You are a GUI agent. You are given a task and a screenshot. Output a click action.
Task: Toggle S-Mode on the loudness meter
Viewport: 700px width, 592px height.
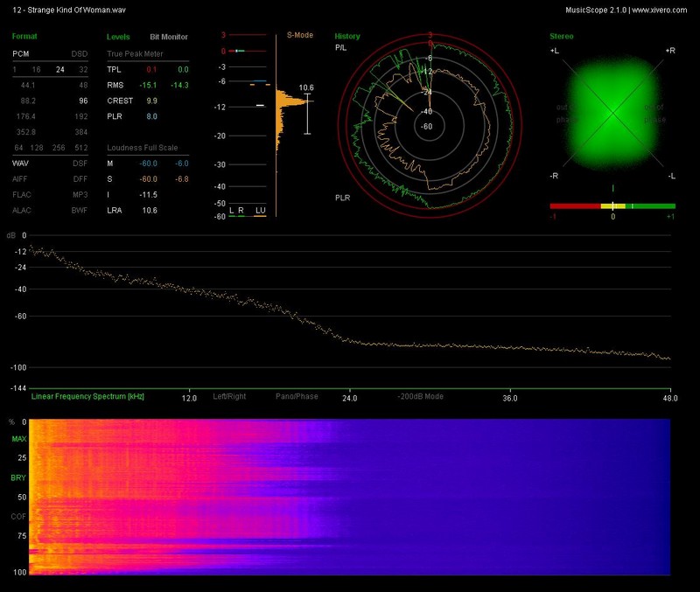point(300,35)
